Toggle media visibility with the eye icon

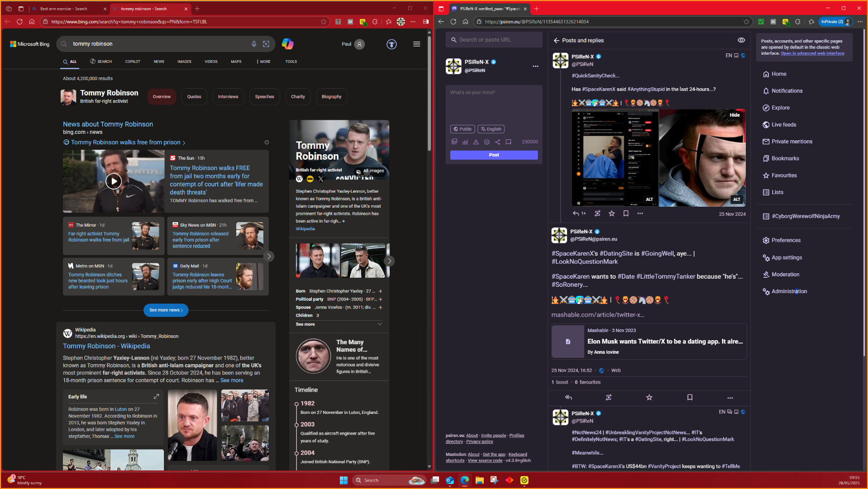click(741, 40)
